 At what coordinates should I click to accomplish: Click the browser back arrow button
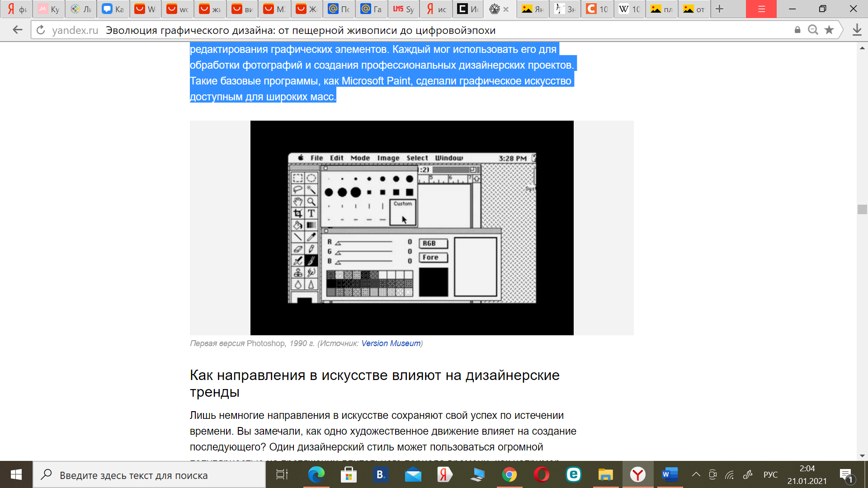coord(18,30)
